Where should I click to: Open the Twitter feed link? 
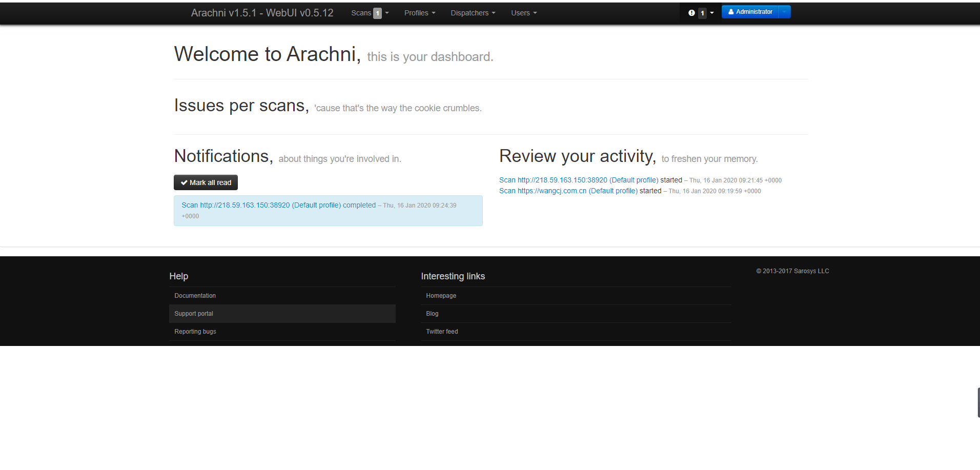[442, 332]
